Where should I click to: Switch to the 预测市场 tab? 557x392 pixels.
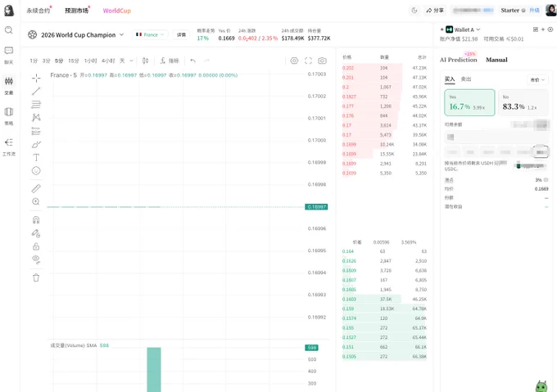(76, 11)
